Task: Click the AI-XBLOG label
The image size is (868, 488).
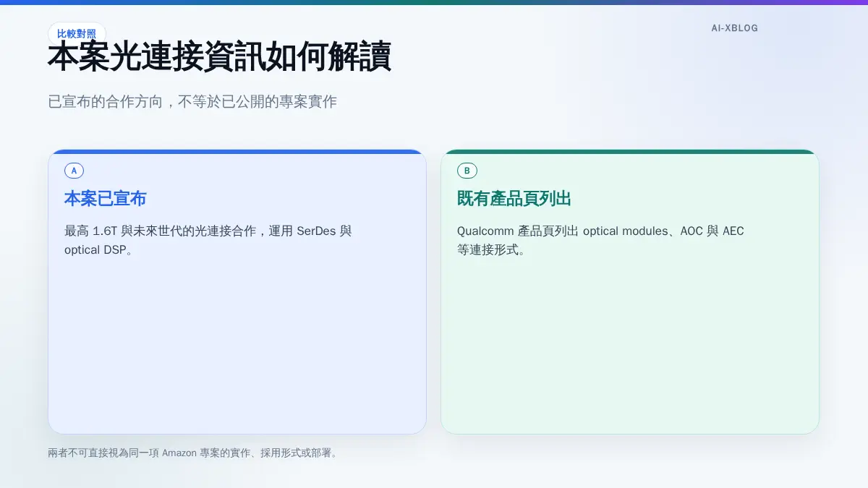Action: point(734,28)
